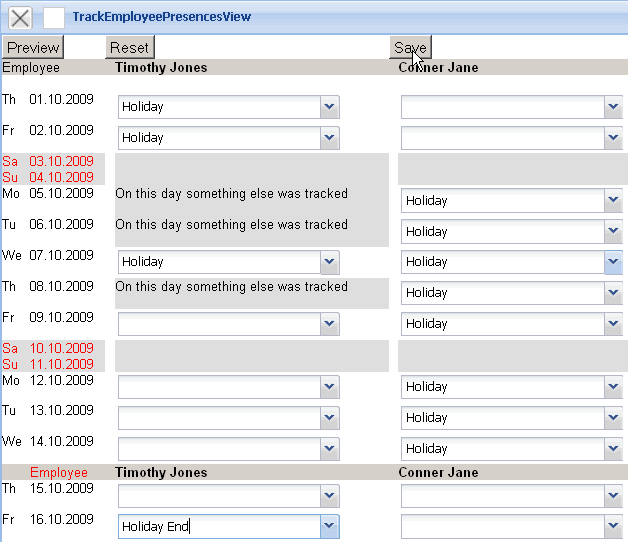Open empty Timothy Jones dropdown for 09.10.2009
Screen dimensions: 628x542
[329, 324]
